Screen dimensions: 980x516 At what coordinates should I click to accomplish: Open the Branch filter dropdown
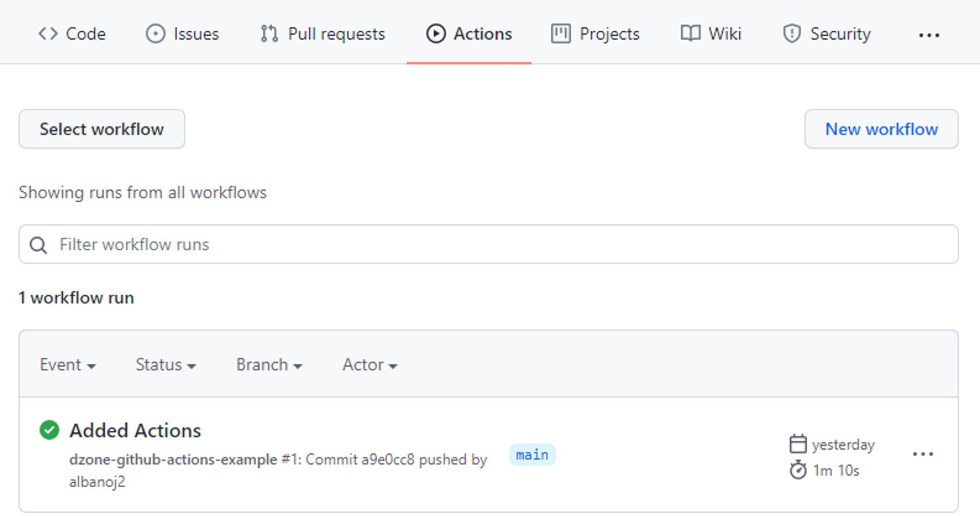coord(269,364)
